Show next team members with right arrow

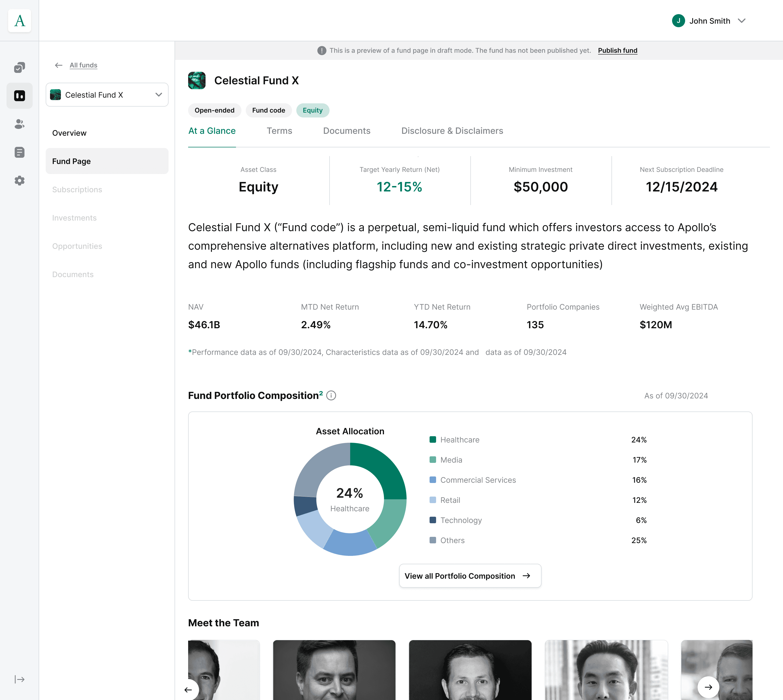[709, 687]
